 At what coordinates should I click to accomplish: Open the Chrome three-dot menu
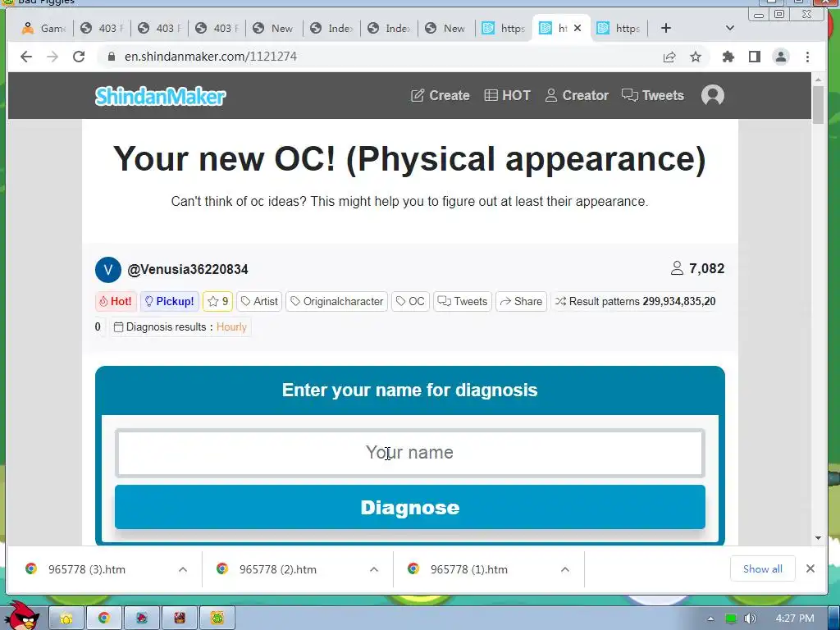(x=807, y=57)
